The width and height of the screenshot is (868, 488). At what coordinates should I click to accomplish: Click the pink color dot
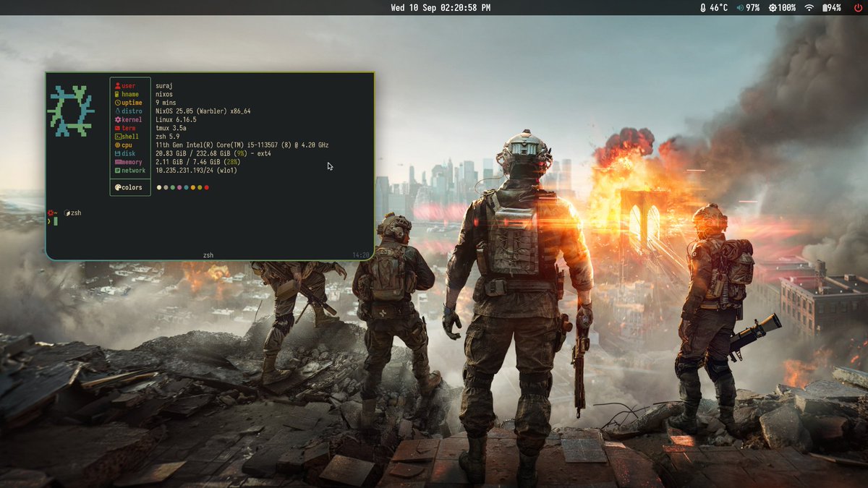pos(179,187)
